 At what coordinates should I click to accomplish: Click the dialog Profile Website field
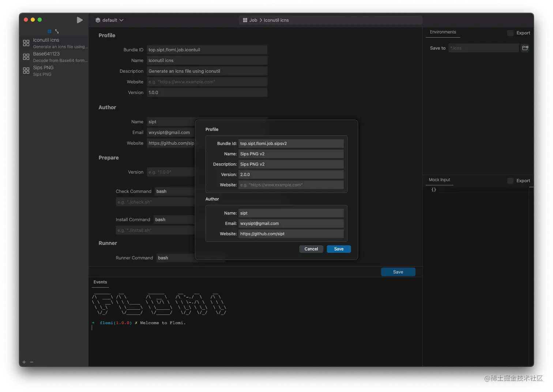(x=291, y=185)
